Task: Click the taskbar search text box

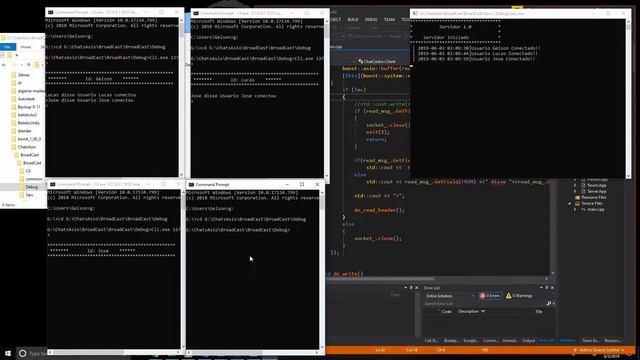Action: click(x=37, y=353)
